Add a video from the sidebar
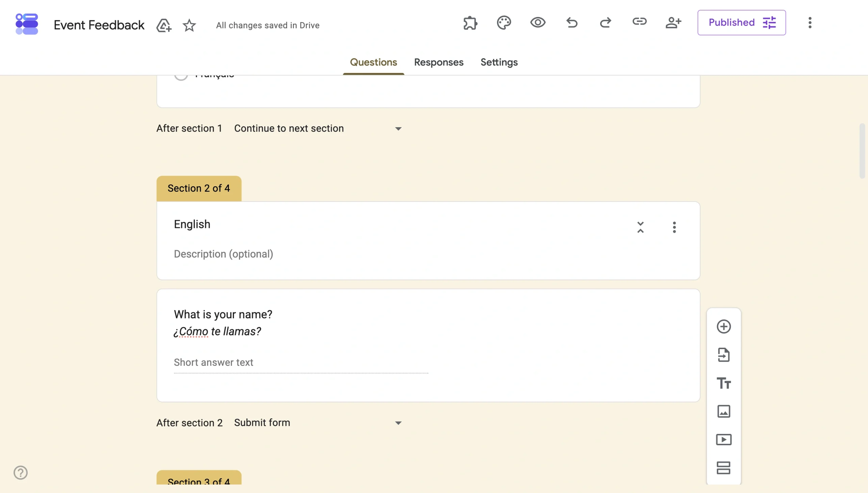This screenshot has width=868, height=493. point(724,440)
